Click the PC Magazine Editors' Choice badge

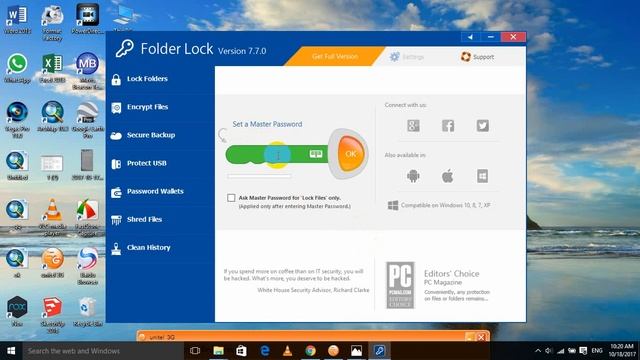coord(400,285)
